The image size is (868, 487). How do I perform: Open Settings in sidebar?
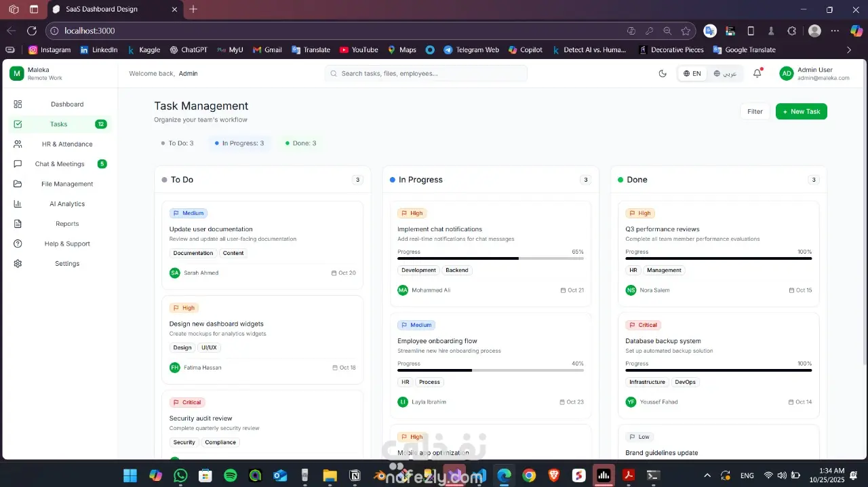(x=59, y=264)
